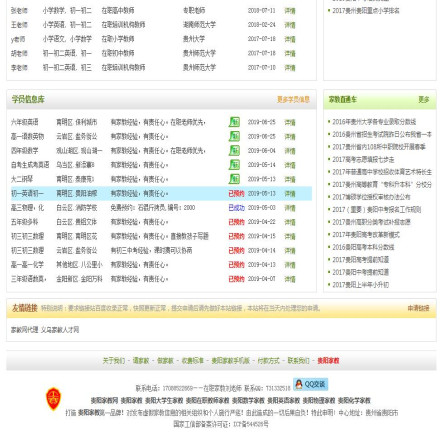
Task: Open 详情 for the 李老师 row
Action: [x=290, y=68]
